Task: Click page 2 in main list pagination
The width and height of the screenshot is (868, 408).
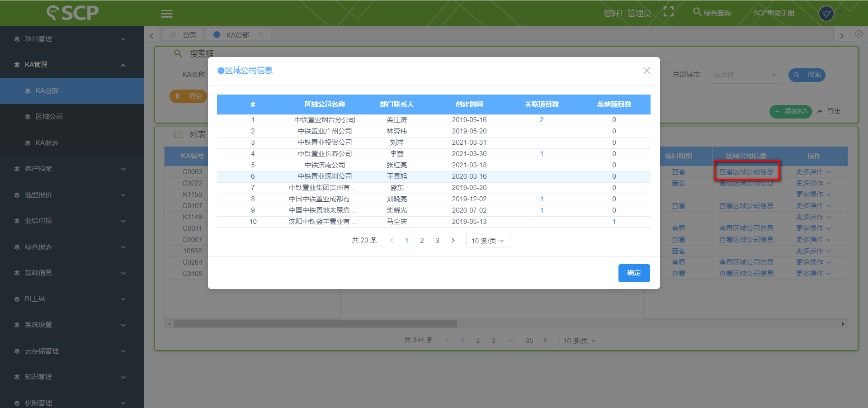Action: (477, 341)
